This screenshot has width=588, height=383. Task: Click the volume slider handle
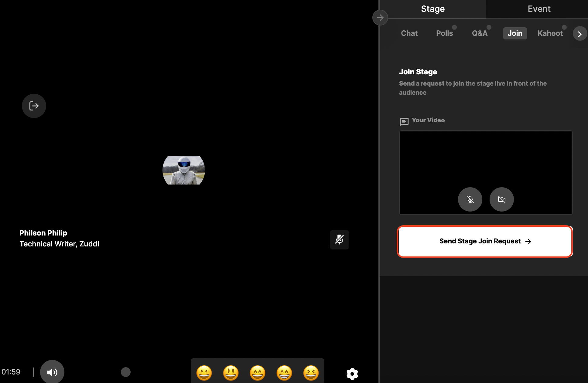tap(126, 372)
